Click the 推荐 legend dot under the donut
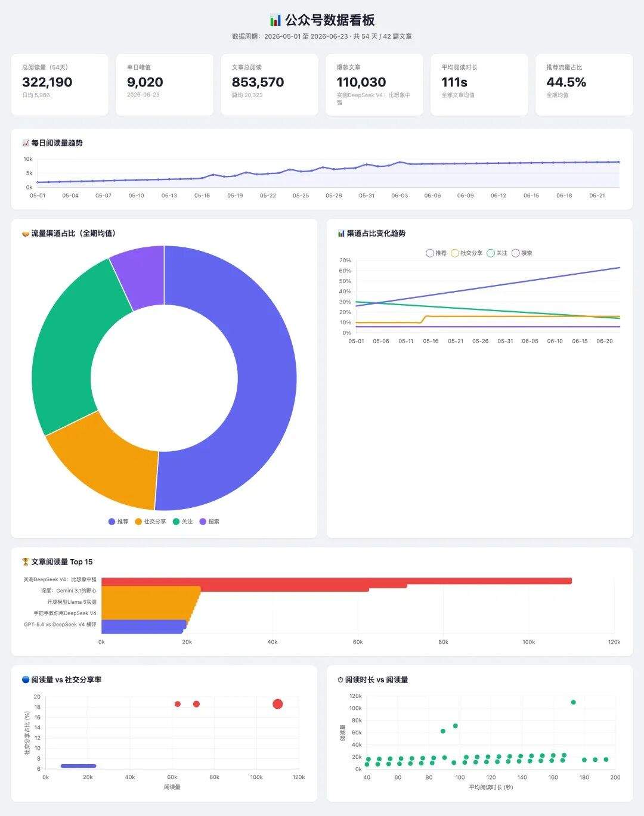 [x=112, y=522]
